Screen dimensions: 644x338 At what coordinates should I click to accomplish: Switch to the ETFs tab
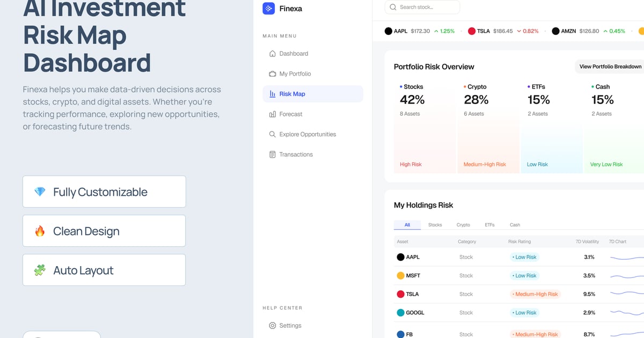coord(489,225)
